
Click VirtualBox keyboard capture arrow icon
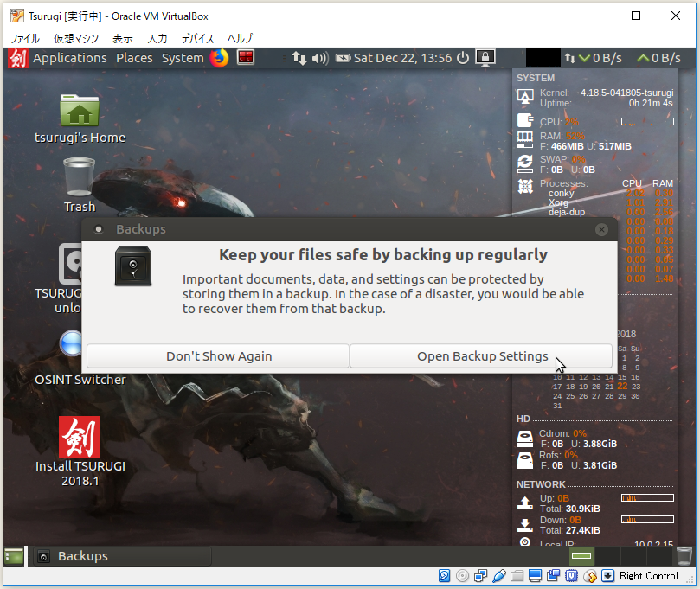(608, 576)
